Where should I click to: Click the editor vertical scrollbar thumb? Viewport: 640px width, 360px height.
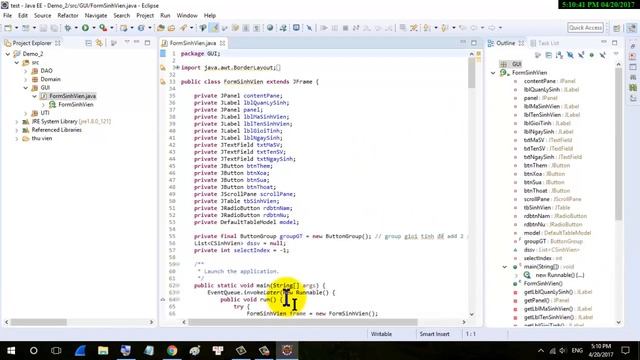point(472,73)
